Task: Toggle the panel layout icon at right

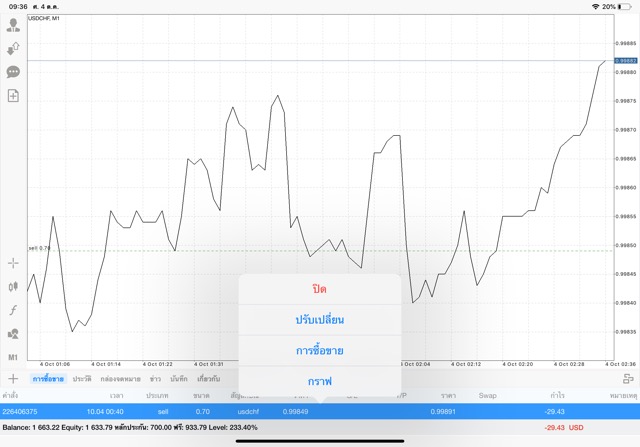Action: coord(628,379)
